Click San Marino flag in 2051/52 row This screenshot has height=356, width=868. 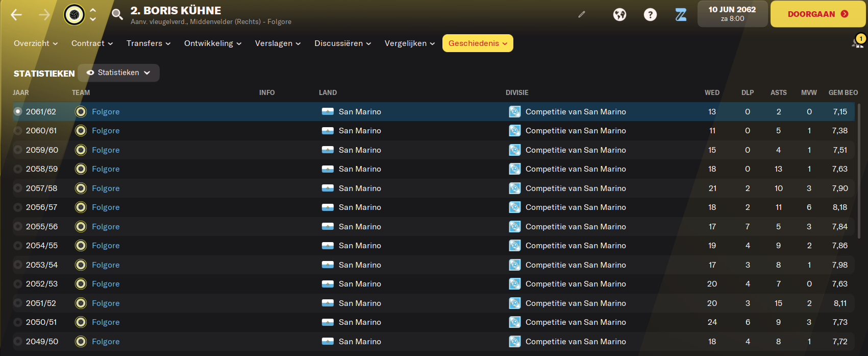pyautogui.click(x=328, y=303)
